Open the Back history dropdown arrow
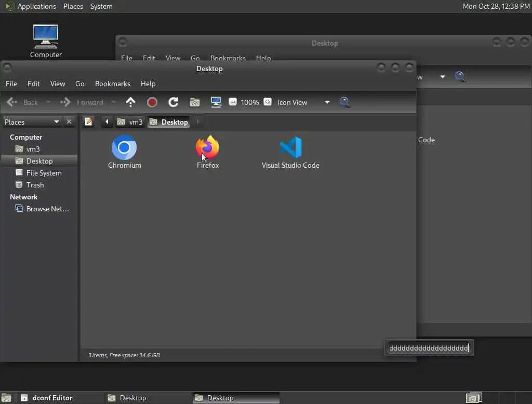The image size is (532, 404). tap(48, 102)
